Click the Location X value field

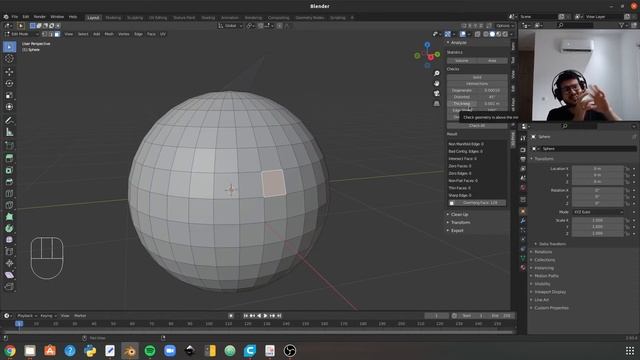[598, 169]
